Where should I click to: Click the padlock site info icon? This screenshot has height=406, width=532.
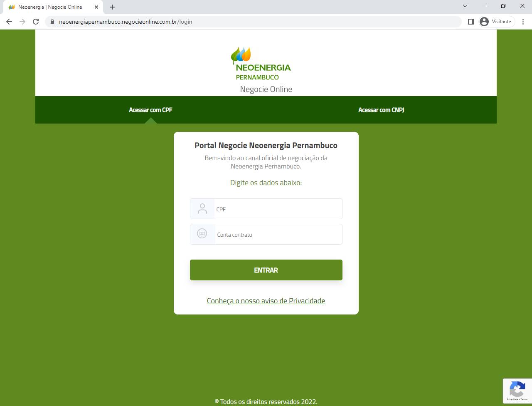click(x=52, y=22)
